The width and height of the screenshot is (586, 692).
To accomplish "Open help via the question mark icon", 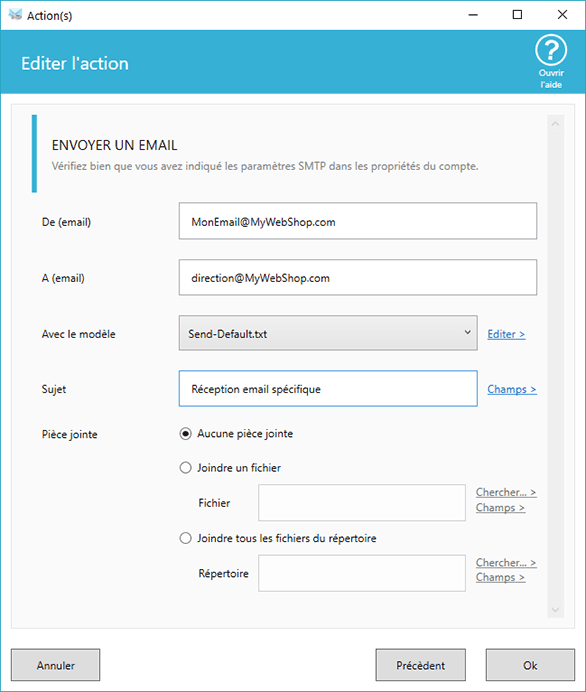I will [x=551, y=50].
